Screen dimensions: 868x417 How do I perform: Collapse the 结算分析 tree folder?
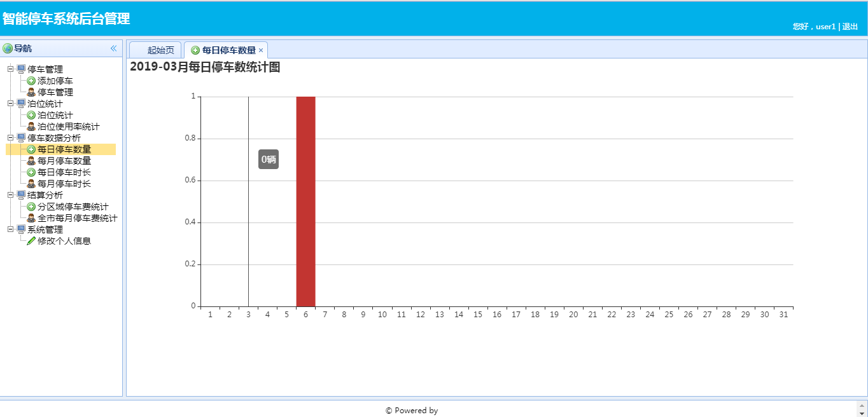[10, 195]
